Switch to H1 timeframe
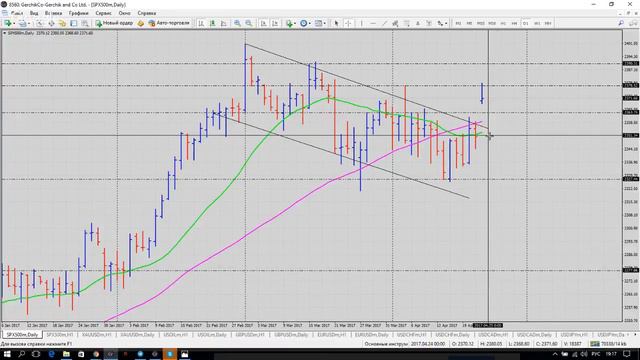The image size is (640, 360). tap(503, 23)
